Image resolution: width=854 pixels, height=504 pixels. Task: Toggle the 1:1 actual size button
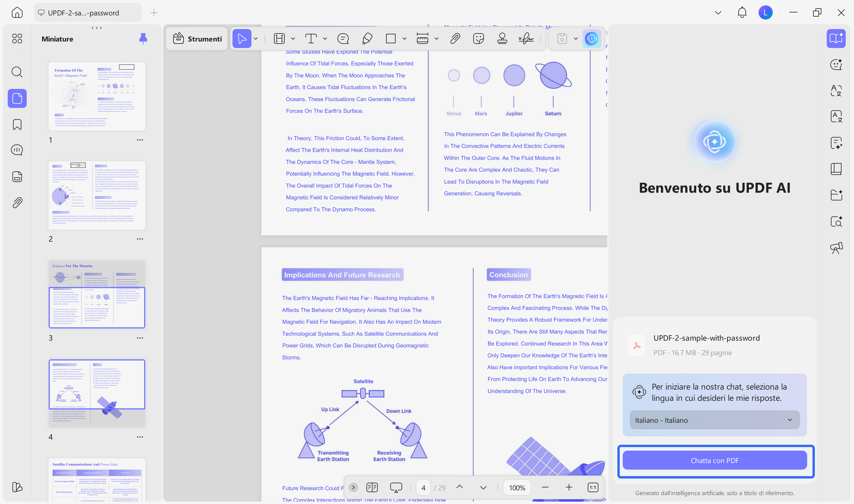point(593,488)
